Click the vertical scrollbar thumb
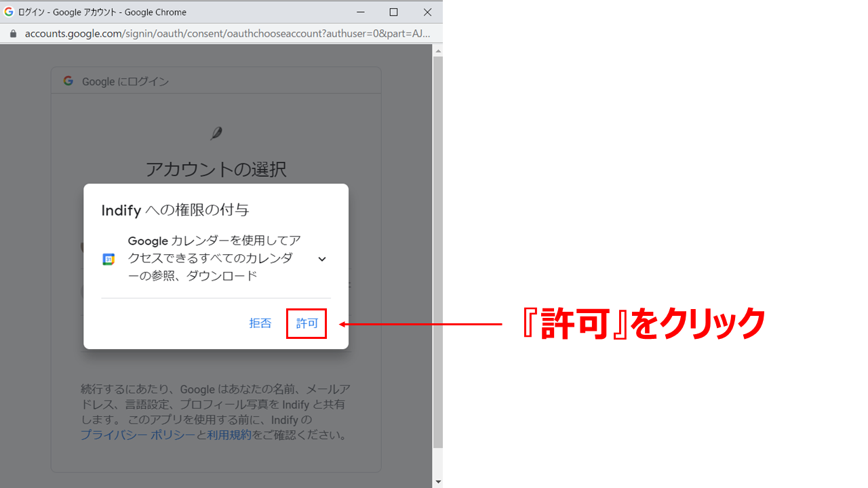868x488 pixels. click(437, 252)
